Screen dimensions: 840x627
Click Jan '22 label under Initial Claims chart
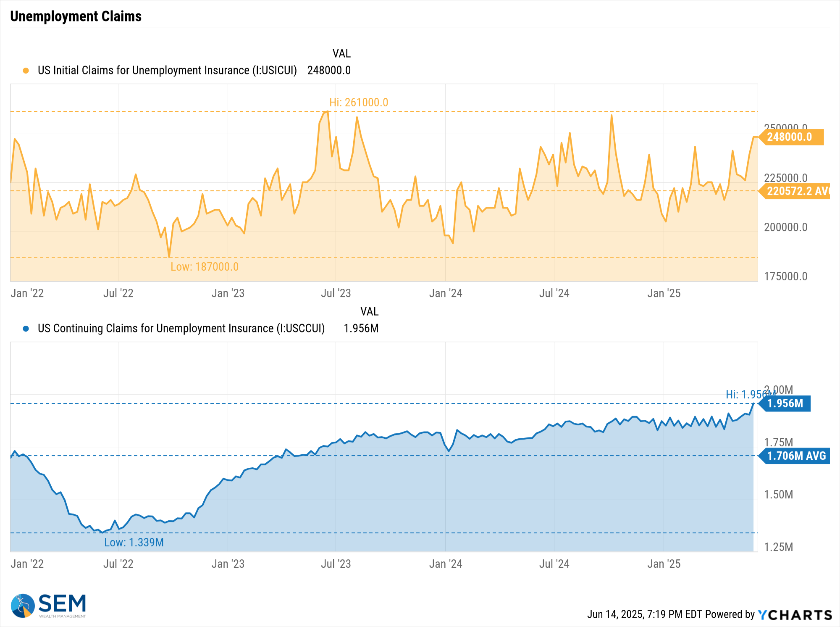point(27,293)
